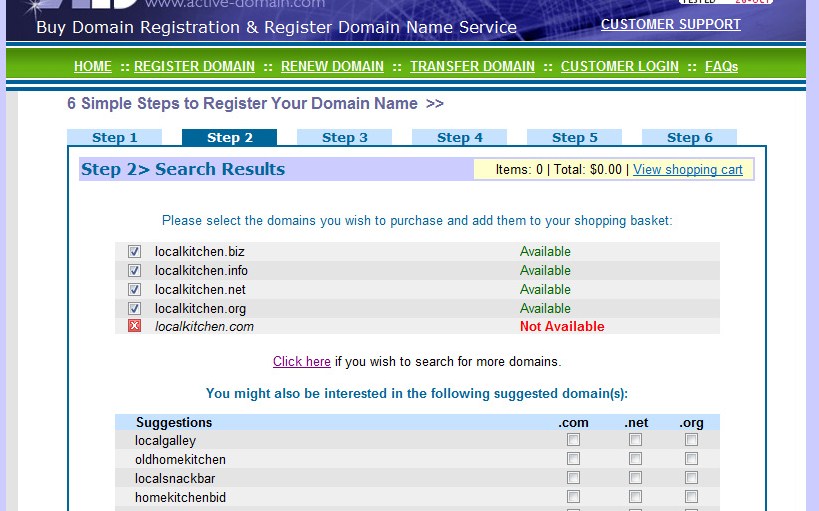Image resolution: width=819 pixels, height=511 pixels.
Task: Check the .org box for localgalley
Action: (691, 440)
